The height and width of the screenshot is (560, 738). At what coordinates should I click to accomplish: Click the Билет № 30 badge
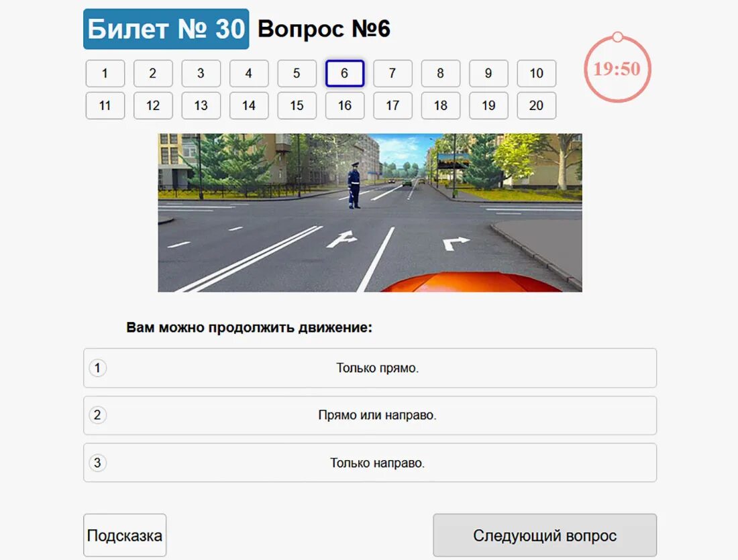click(x=166, y=30)
